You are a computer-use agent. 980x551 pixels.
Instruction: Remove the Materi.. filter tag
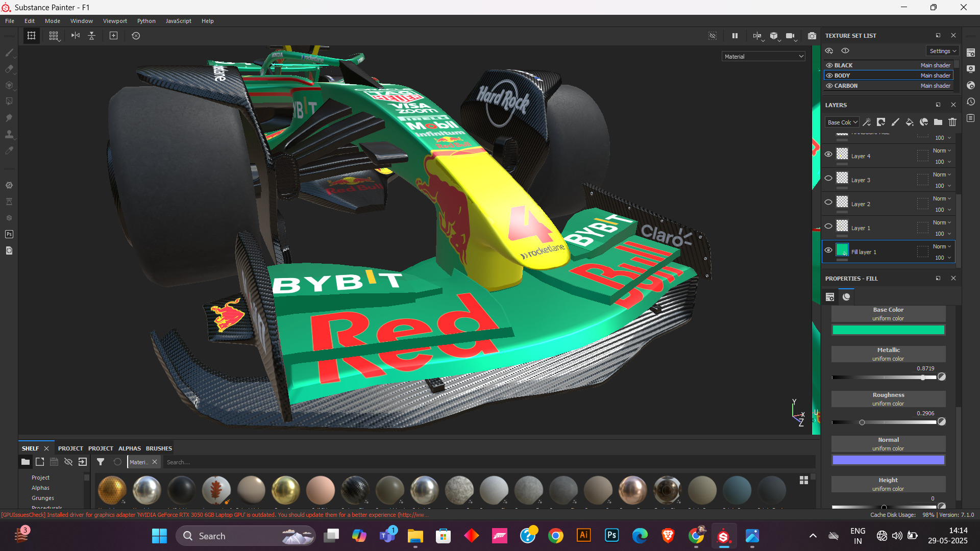(155, 462)
